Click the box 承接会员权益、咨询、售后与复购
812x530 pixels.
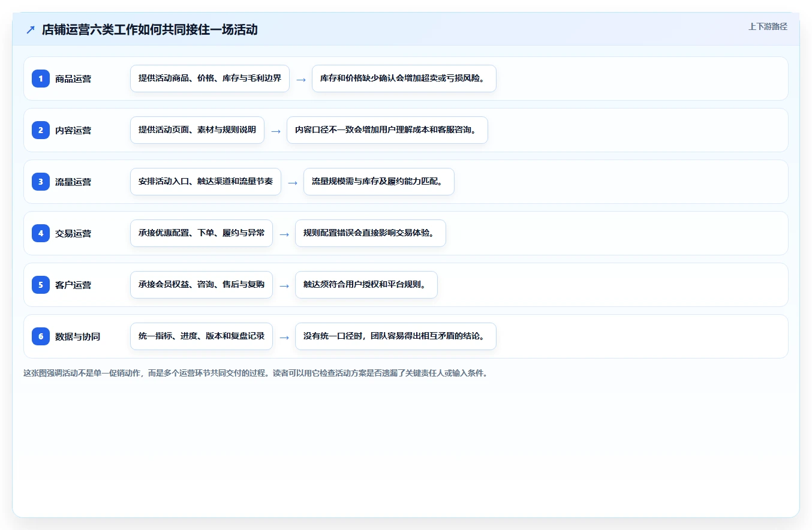pos(202,285)
